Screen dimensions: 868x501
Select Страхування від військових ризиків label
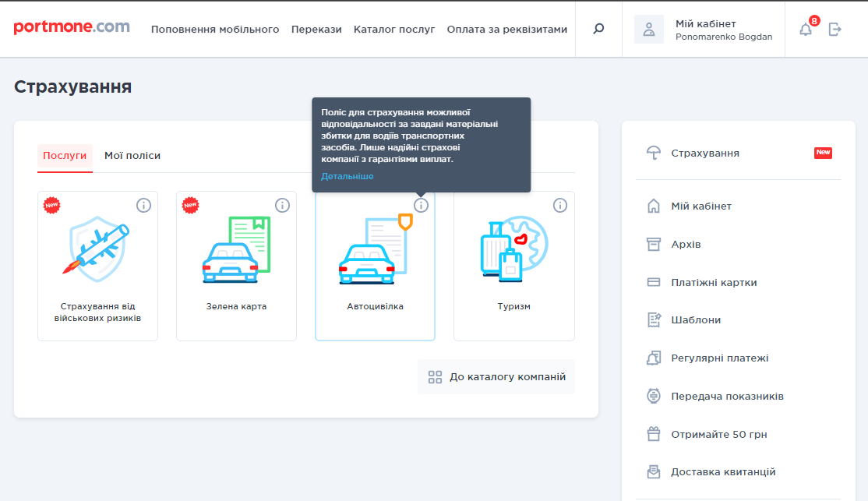pos(97,312)
